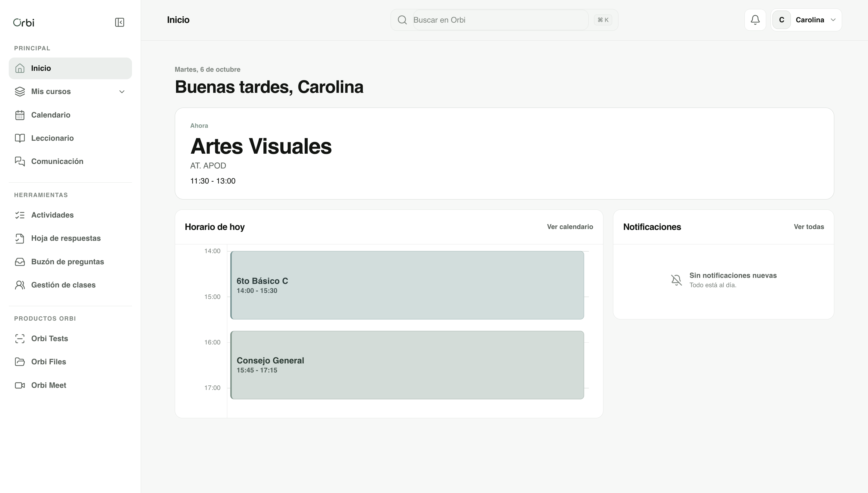Open Gestión de clases menu item
868x493 pixels.
pyautogui.click(x=70, y=285)
